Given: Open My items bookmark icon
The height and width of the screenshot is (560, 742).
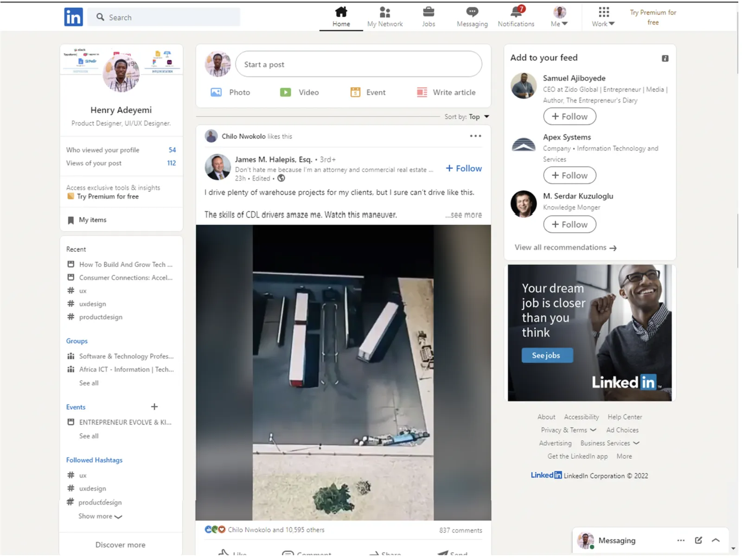Looking at the screenshot, I should tap(70, 220).
